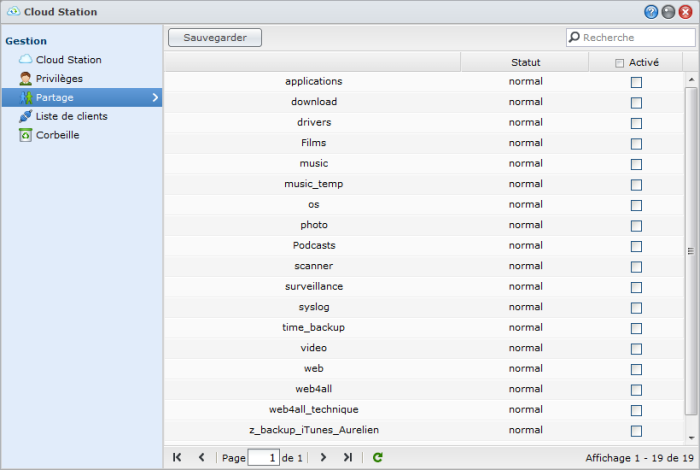This screenshot has width=700, height=470.
Task: Enable the syslog folder checkbox
Action: [636, 308]
